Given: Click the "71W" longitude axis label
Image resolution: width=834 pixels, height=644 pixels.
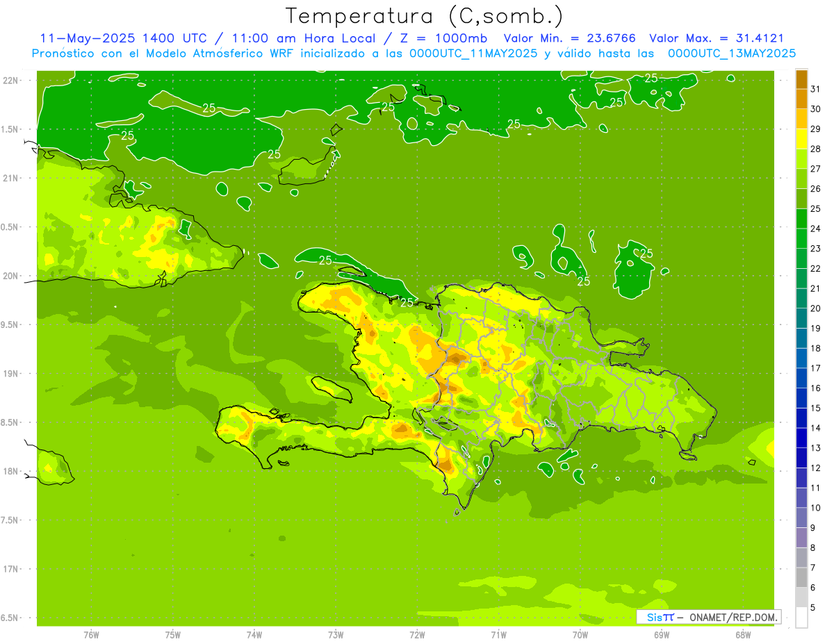Looking at the screenshot, I should click(x=498, y=634).
